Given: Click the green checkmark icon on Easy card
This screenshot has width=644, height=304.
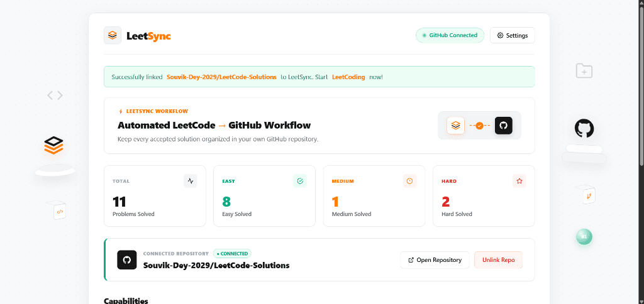Looking at the screenshot, I should [300, 180].
